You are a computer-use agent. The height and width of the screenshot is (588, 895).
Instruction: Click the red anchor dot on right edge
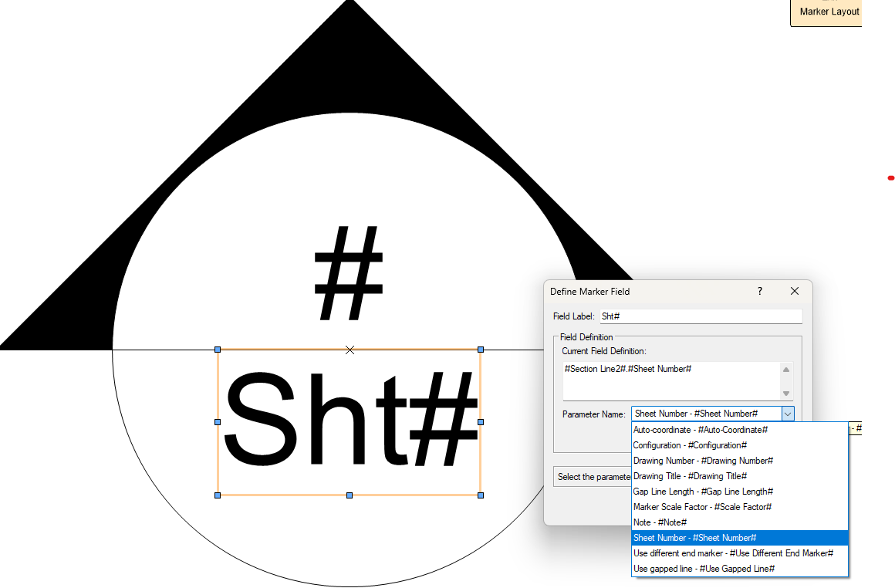(x=891, y=177)
